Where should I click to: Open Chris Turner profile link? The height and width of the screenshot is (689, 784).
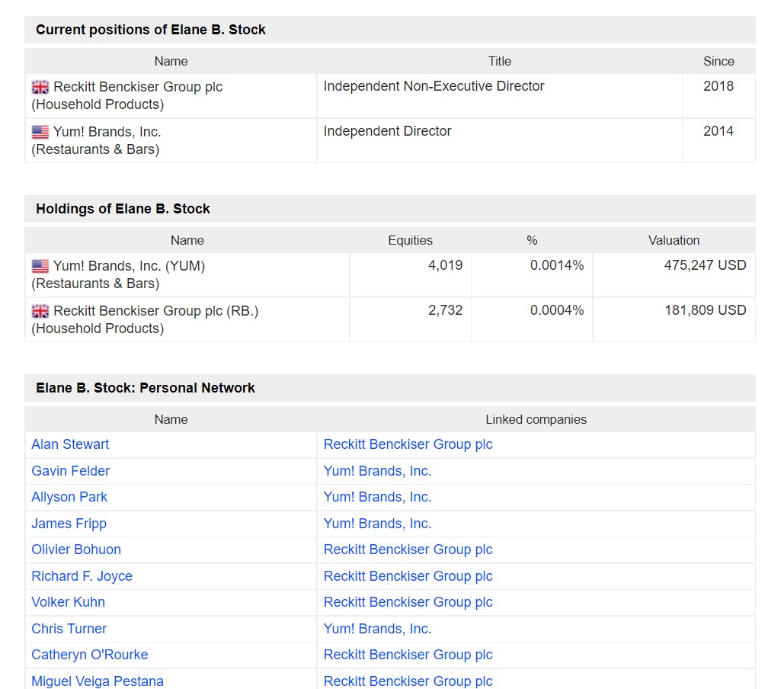click(69, 629)
